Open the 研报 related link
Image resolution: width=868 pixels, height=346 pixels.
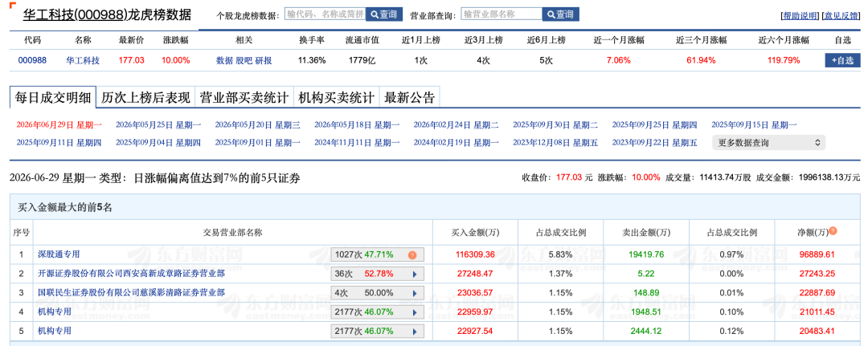pos(264,61)
